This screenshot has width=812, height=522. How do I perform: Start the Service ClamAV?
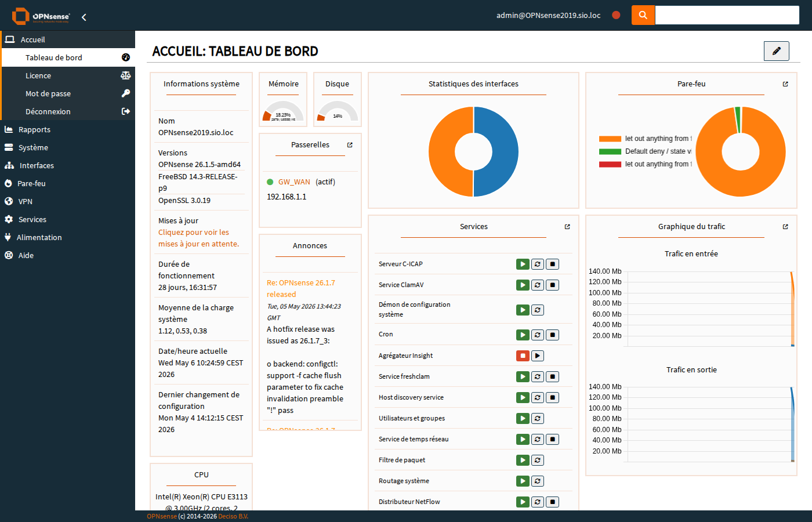(x=523, y=285)
